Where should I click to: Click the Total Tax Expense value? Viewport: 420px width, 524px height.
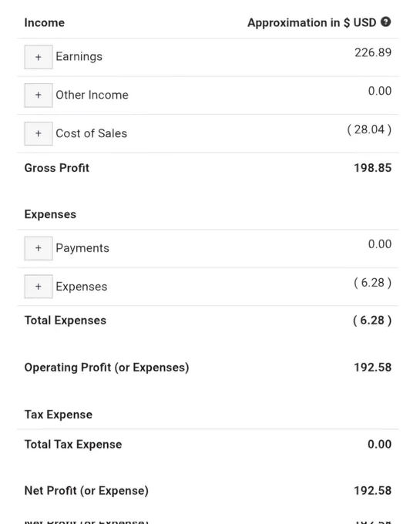[x=379, y=444]
